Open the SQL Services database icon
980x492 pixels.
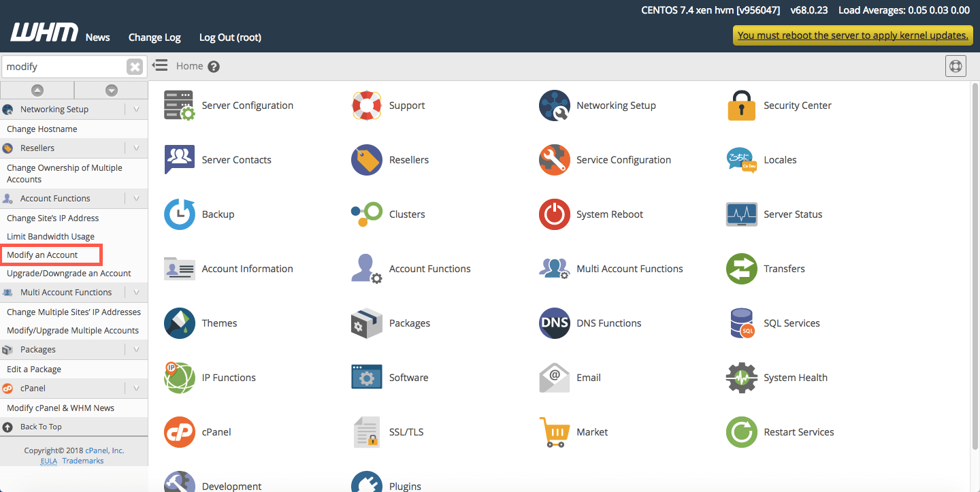pyautogui.click(x=742, y=323)
